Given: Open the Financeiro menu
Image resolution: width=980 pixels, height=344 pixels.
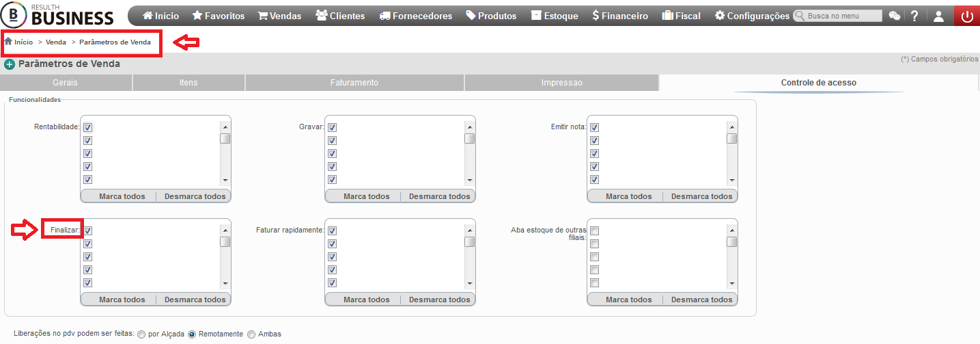Looking at the screenshot, I should [x=620, y=16].
